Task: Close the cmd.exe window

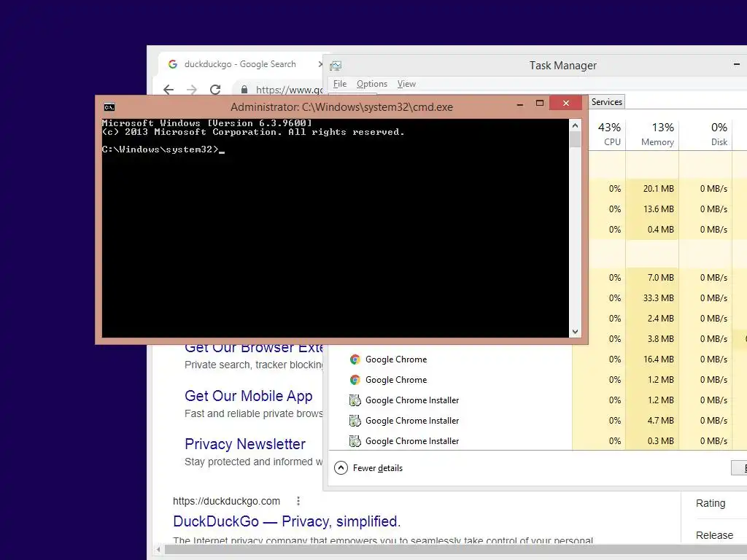Action: coord(565,103)
